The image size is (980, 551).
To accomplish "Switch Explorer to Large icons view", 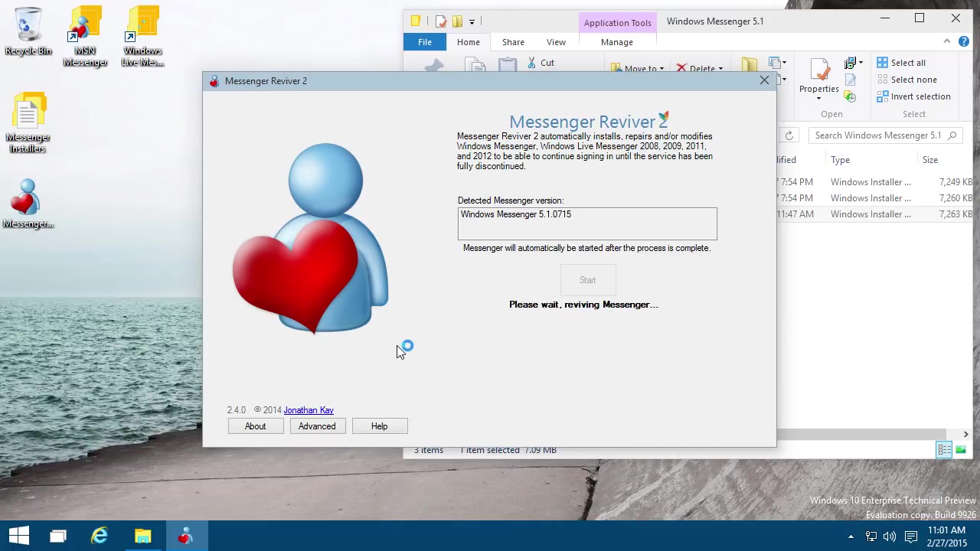I will (961, 450).
